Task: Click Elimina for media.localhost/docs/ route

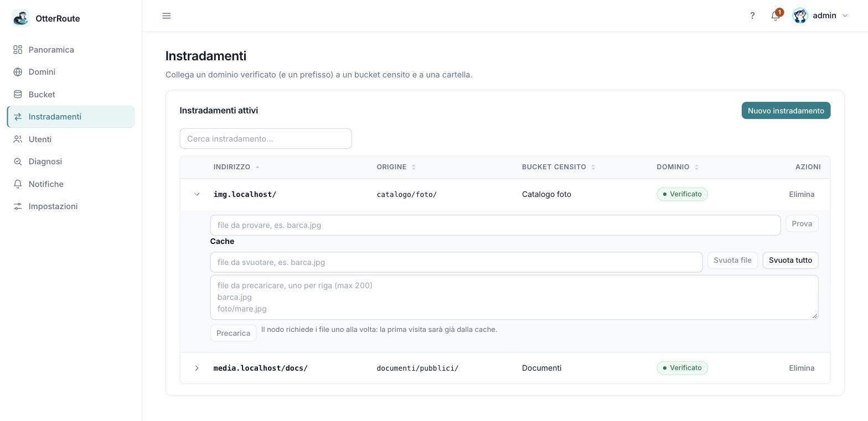Action: (802, 368)
